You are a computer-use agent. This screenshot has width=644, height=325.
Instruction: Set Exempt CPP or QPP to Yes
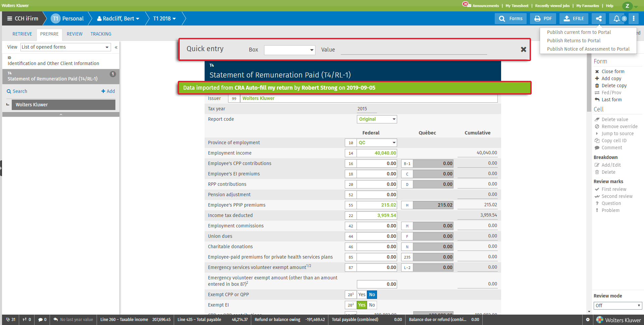pyautogui.click(x=362, y=294)
